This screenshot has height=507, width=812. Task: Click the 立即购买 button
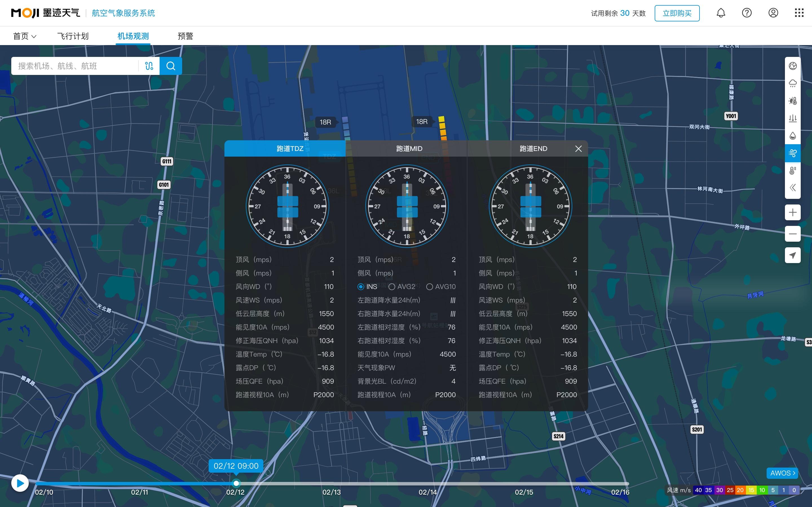click(677, 13)
